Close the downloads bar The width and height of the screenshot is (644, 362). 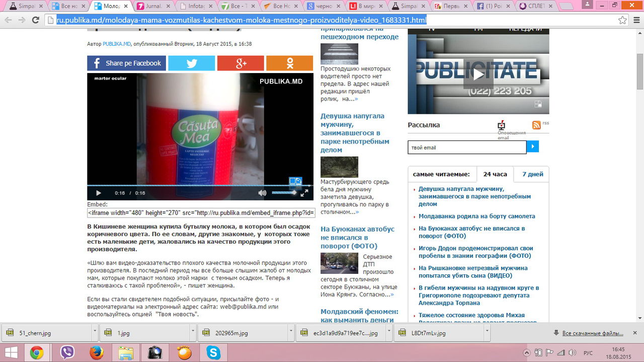[x=636, y=333]
